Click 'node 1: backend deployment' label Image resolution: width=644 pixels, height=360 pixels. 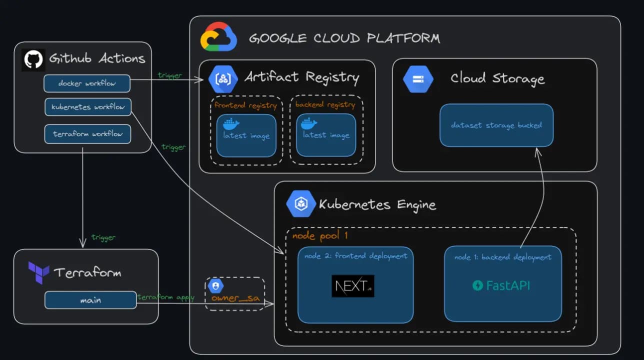[503, 257]
